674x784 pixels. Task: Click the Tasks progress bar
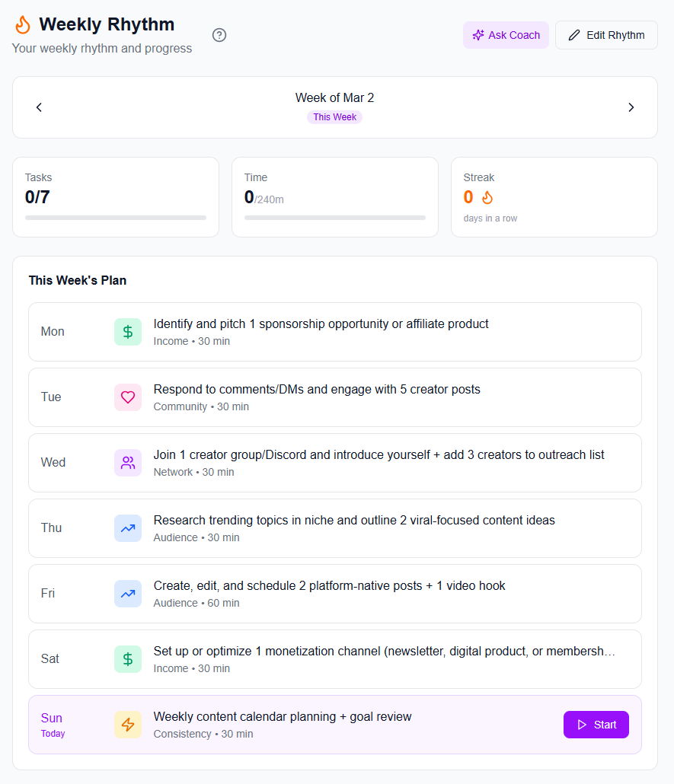(x=116, y=218)
